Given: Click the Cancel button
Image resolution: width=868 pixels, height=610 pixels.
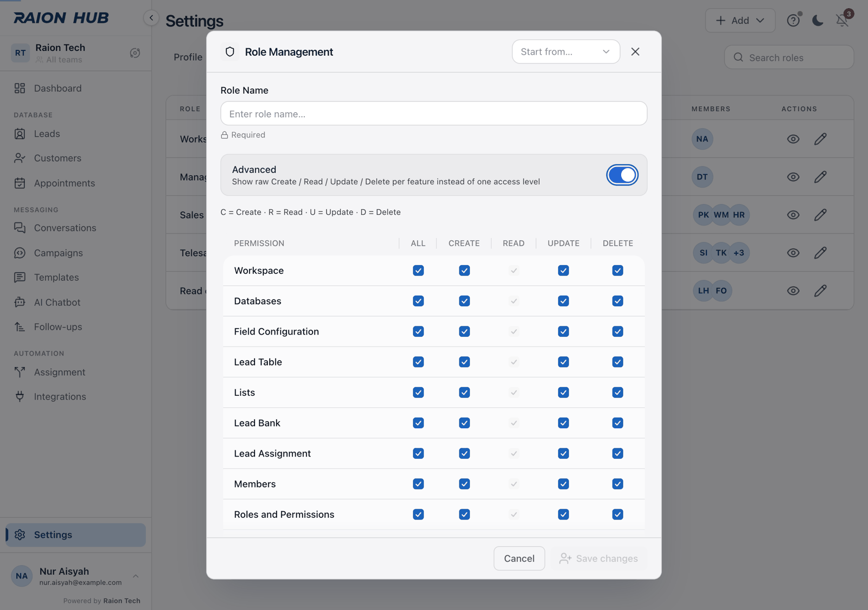Looking at the screenshot, I should coord(519,558).
